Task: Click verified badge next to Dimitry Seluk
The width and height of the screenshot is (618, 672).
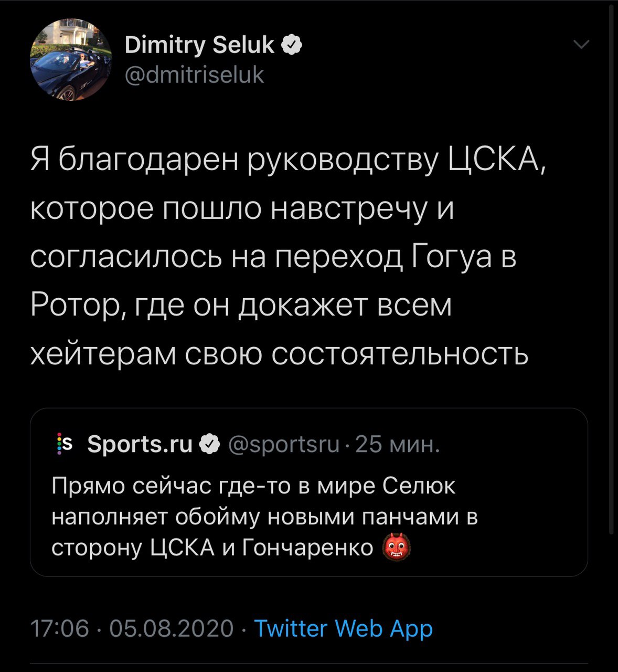Action: point(292,46)
